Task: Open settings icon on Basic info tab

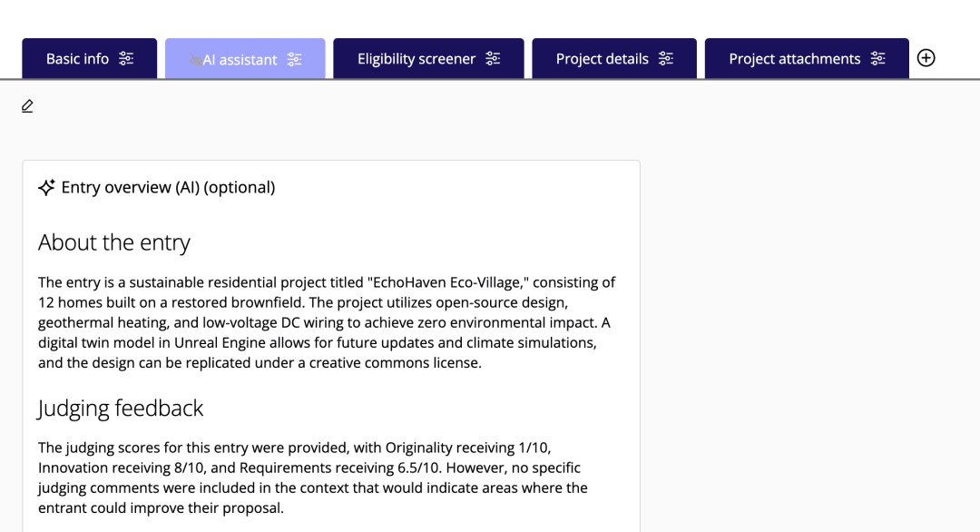Action: click(x=126, y=59)
